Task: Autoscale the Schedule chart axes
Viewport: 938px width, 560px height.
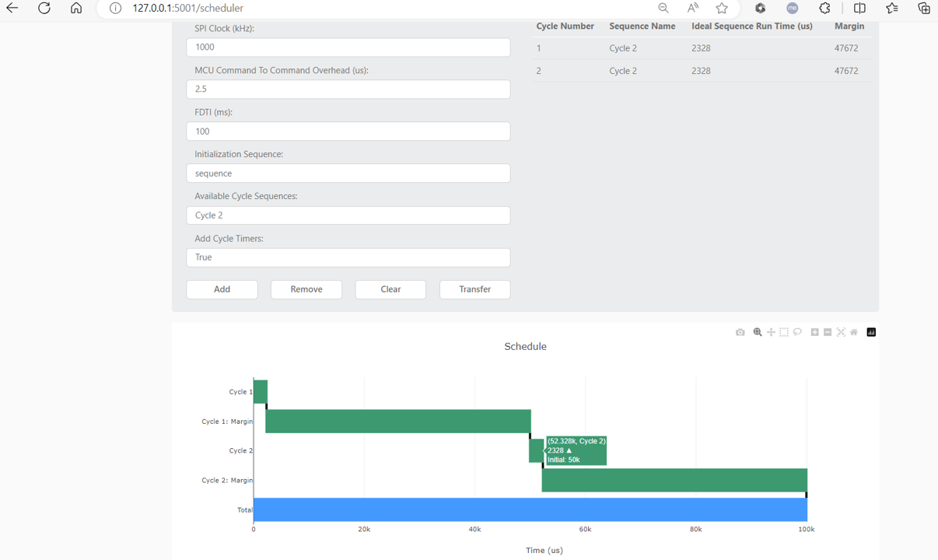Action: point(841,332)
